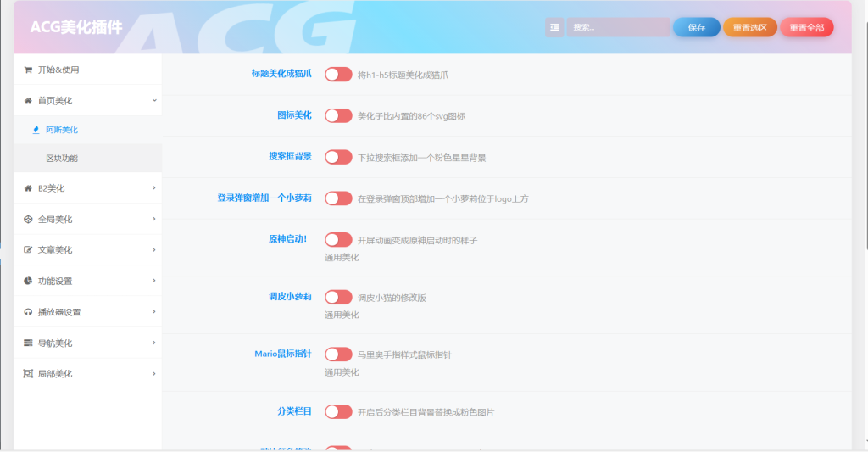
Task: Click the home icon beside 首页美化
Action: pos(28,101)
